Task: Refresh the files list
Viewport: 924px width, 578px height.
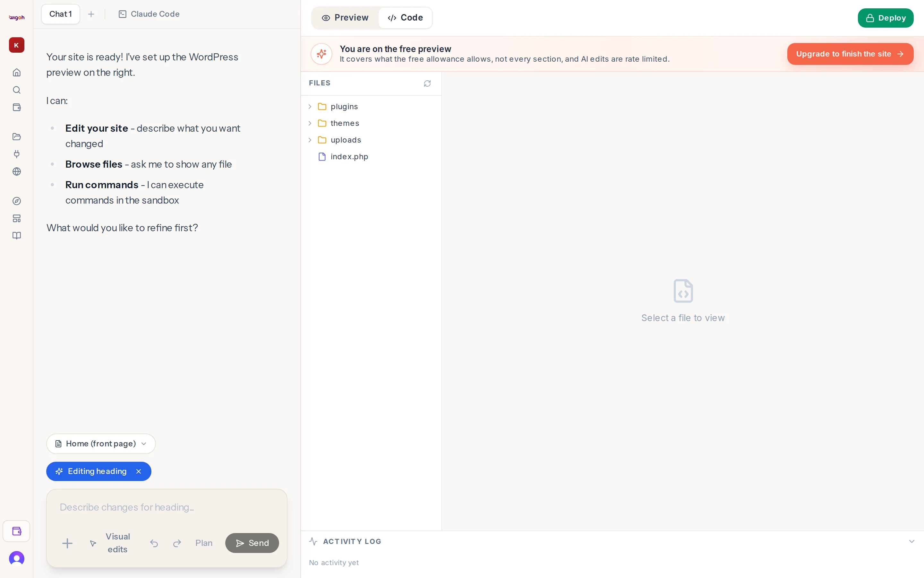Action: [x=427, y=83]
